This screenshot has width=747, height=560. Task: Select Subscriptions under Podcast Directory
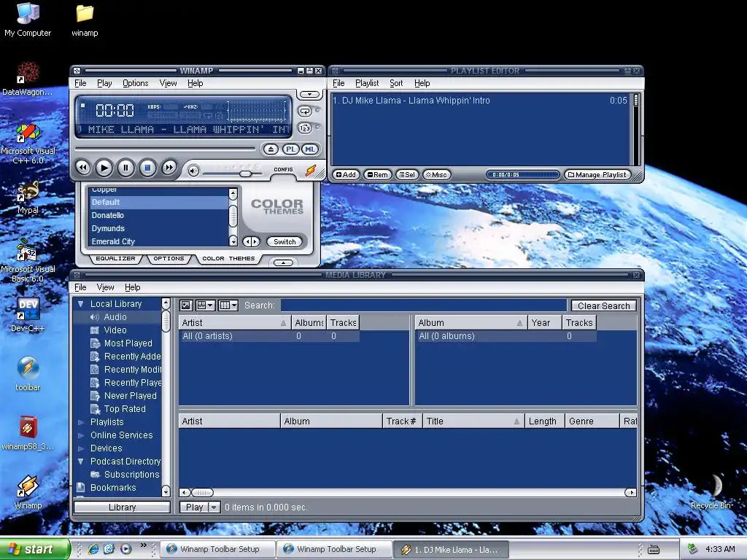[x=131, y=475]
